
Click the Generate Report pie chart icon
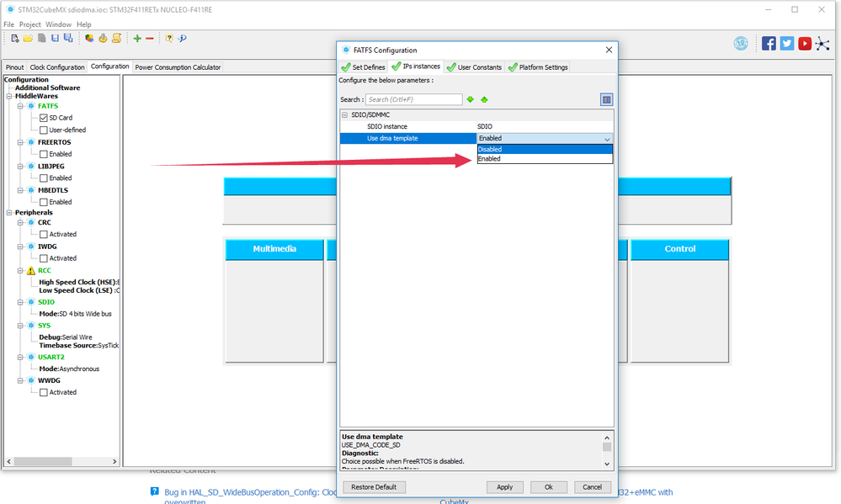pos(89,38)
